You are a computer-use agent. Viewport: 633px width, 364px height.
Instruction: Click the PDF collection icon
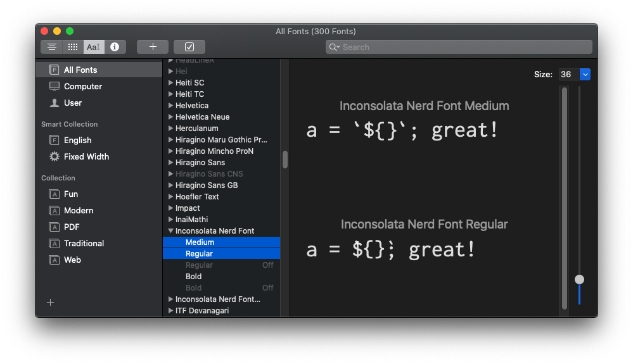click(x=54, y=227)
